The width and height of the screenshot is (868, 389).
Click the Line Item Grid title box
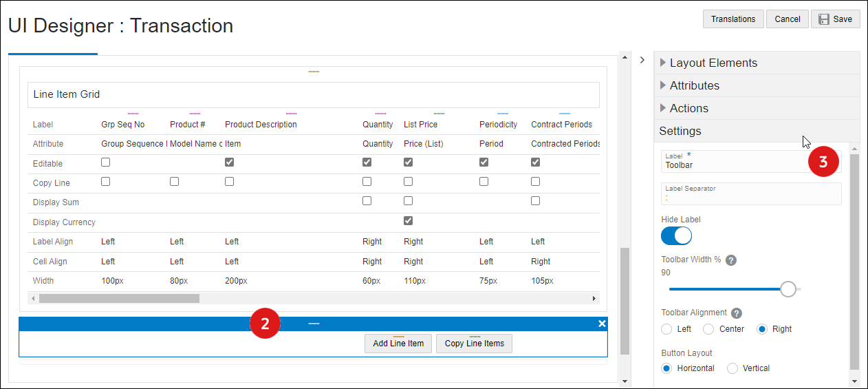[x=314, y=94]
